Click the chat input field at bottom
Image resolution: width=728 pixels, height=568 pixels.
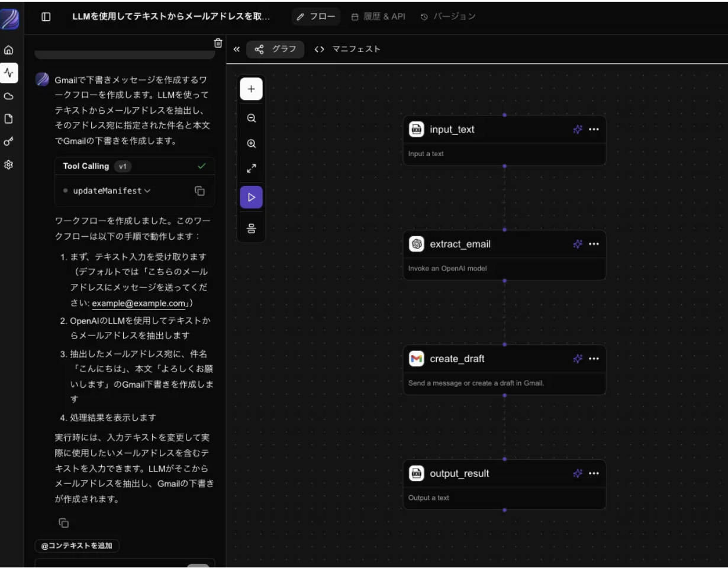[125, 563]
